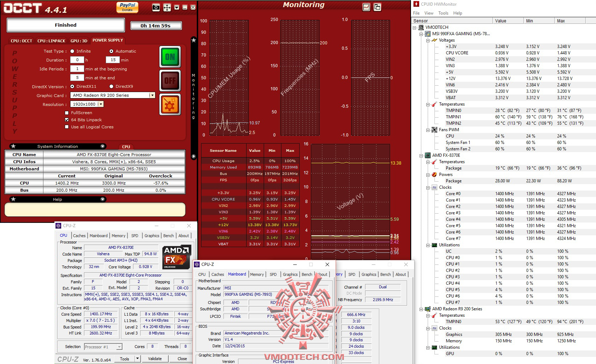The image size is (596, 364).
Task: Switch to the CPU : OCCT tab
Action: [x=21, y=41]
